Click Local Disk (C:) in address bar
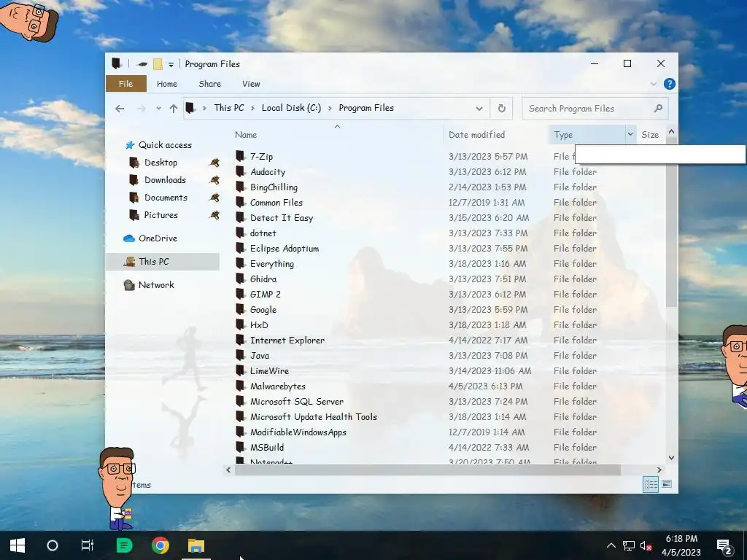Image resolution: width=747 pixels, height=560 pixels. [291, 108]
